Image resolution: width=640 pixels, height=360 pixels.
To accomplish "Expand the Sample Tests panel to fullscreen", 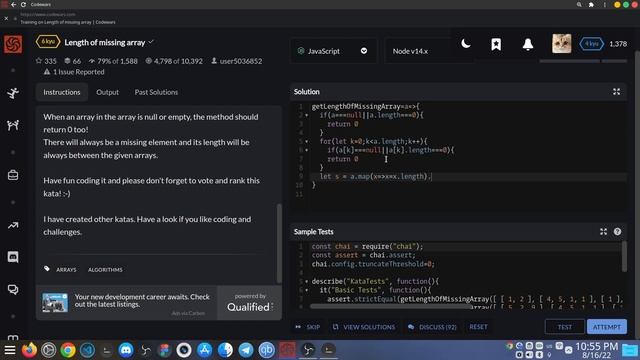I will [x=603, y=232].
